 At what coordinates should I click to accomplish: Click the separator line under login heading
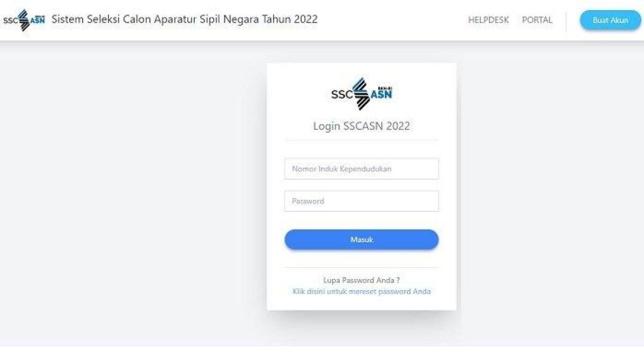point(362,141)
